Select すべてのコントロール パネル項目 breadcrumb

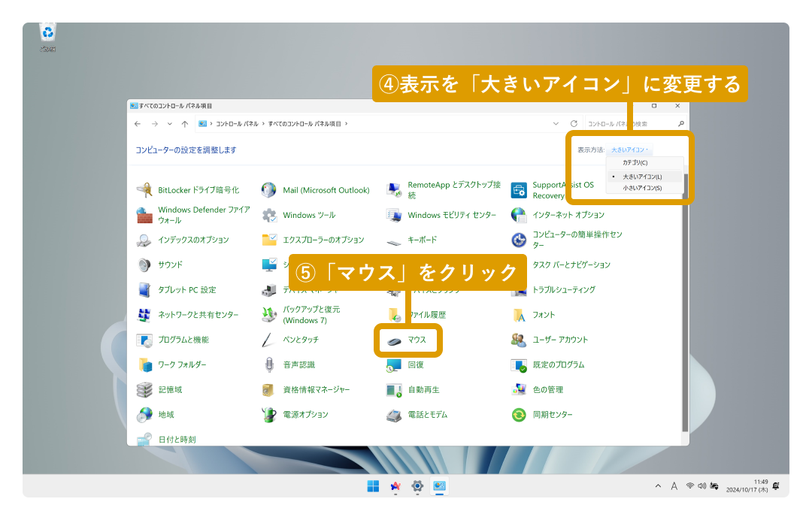(x=304, y=124)
